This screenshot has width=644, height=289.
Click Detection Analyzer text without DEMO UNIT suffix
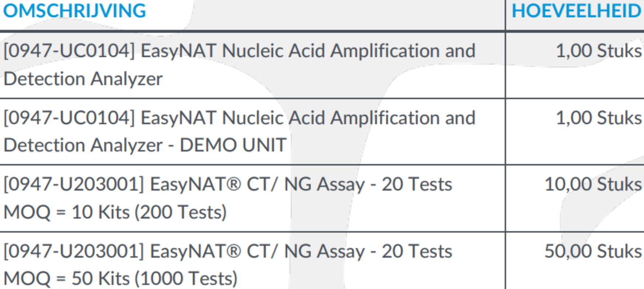click(x=83, y=79)
